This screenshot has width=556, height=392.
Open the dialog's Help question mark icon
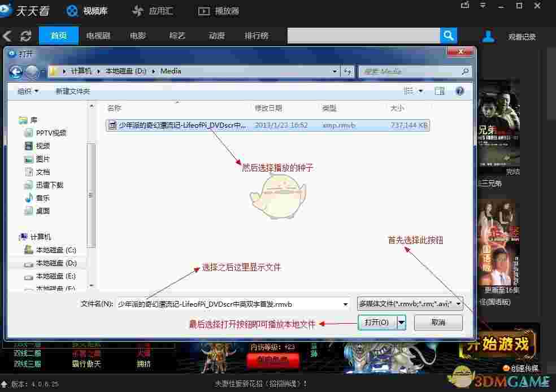[x=459, y=91]
